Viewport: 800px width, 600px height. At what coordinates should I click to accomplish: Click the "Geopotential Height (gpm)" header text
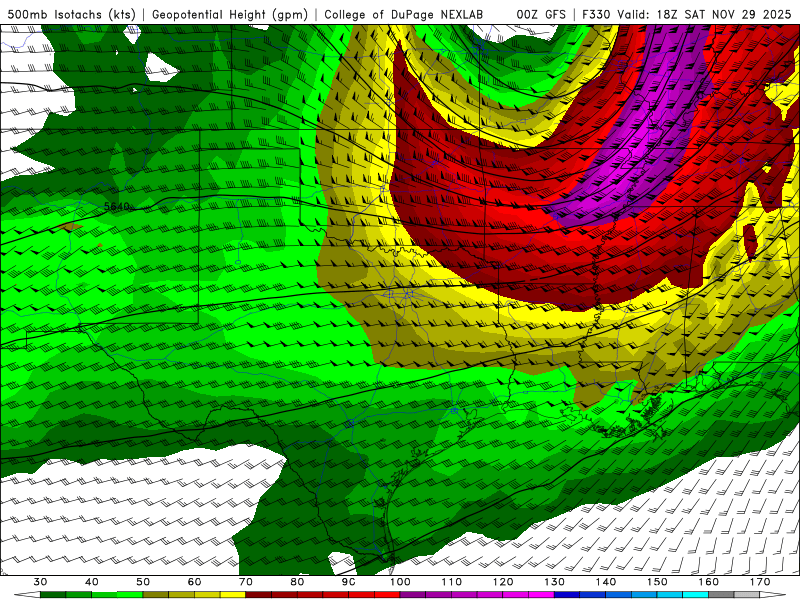click(x=230, y=14)
